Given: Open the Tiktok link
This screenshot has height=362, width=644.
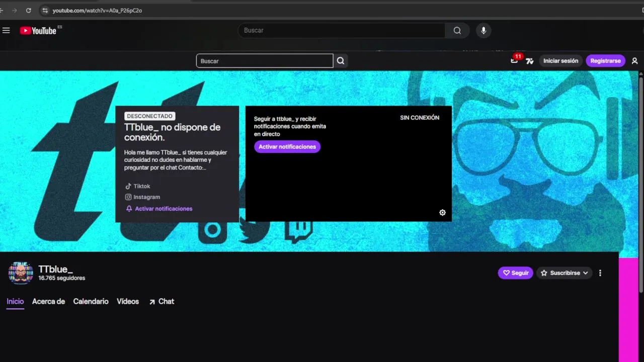Looking at the screenshot, I should (138, 186).
